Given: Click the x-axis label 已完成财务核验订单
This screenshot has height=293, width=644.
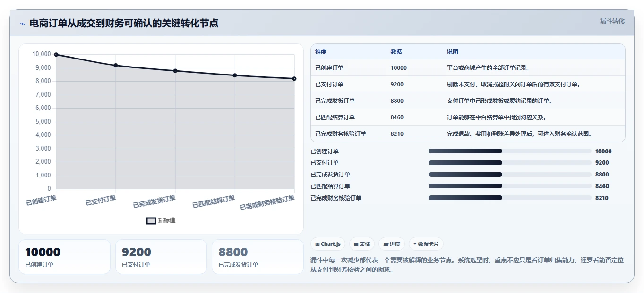Looking at the screenshot, I should point(267,203).
